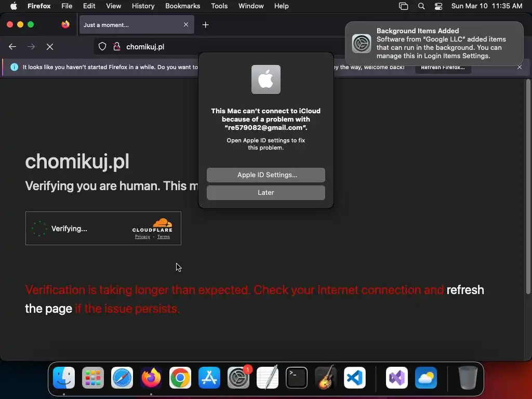Open System Settings with badge in Dock

pos(238,378)
